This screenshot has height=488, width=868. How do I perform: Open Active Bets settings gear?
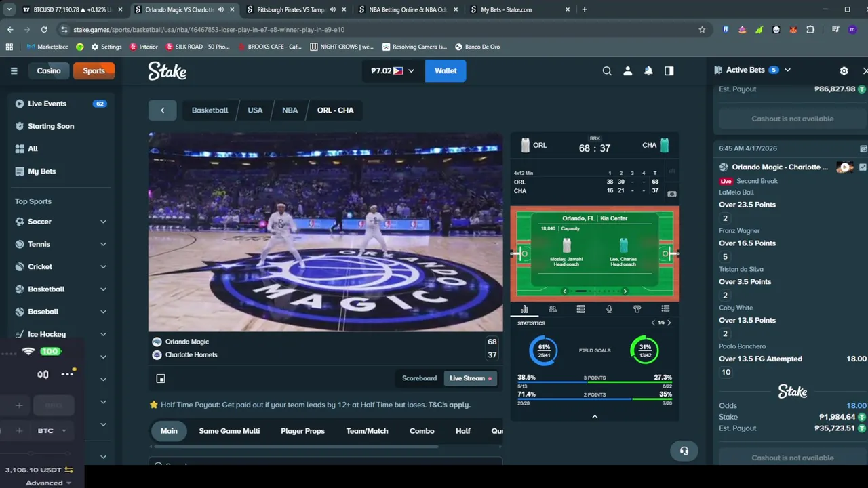844,70
